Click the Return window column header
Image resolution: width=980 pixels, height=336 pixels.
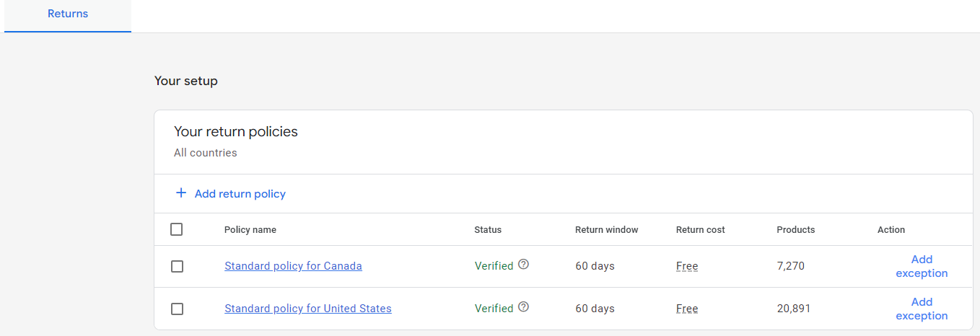[606, 229]
